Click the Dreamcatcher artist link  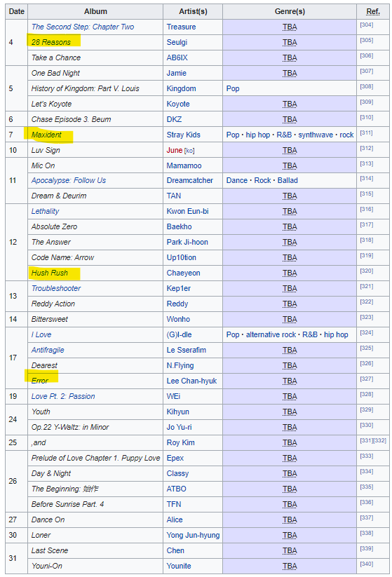[x=189, y=180]
